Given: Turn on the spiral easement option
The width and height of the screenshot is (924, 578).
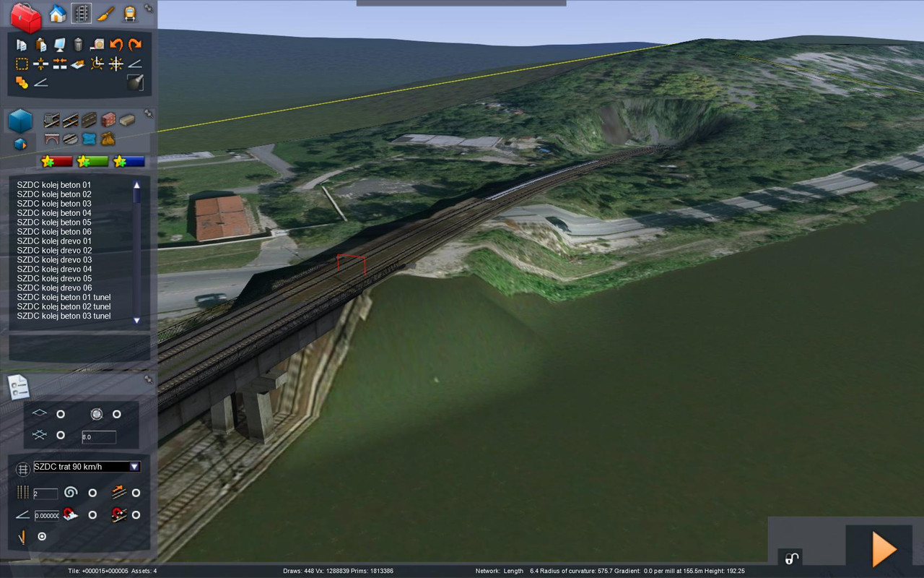Looking at the screenshot, I should pos(92,493).
